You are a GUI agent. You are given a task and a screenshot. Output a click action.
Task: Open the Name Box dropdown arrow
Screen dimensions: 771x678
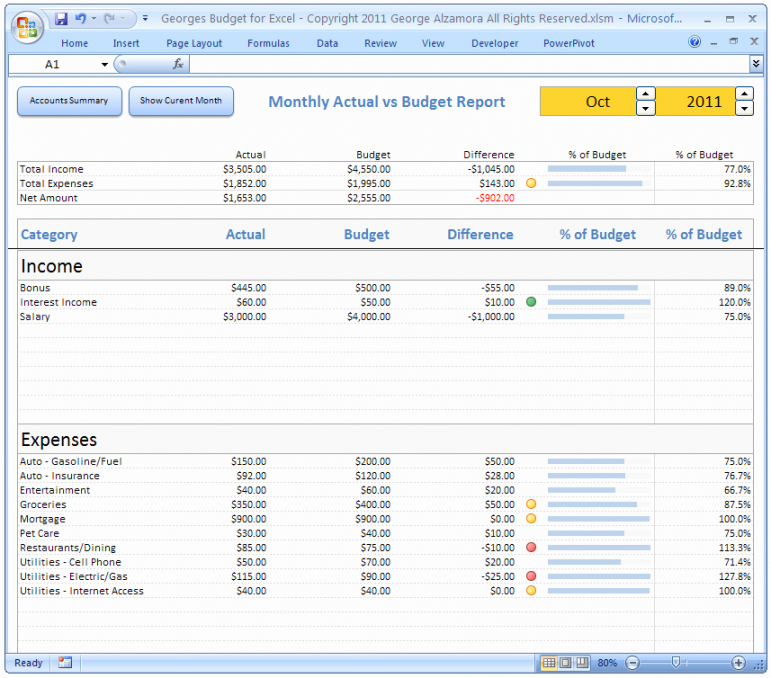(104, 64)
